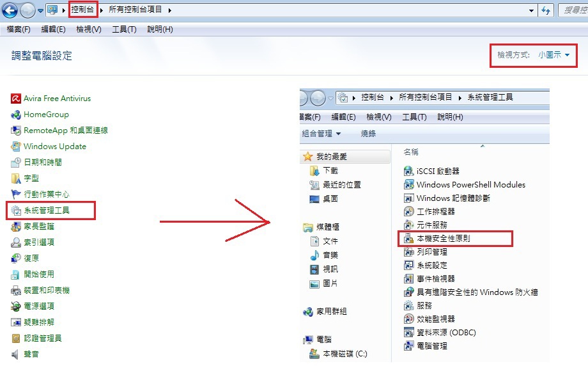Screen dimensions: 588x366
Task: Select 下載 in the favorites tree
Action: tap(330, 171)
